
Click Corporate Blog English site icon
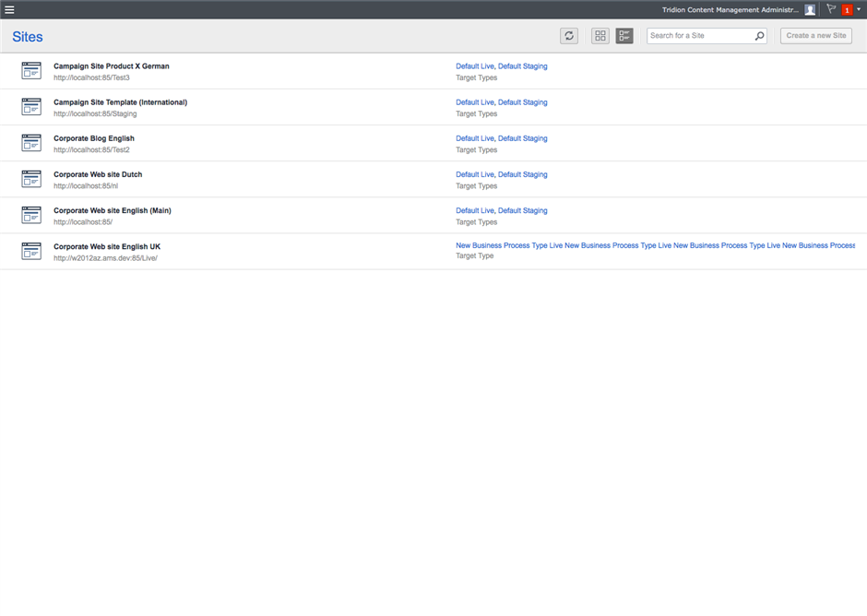pos(31,143)
